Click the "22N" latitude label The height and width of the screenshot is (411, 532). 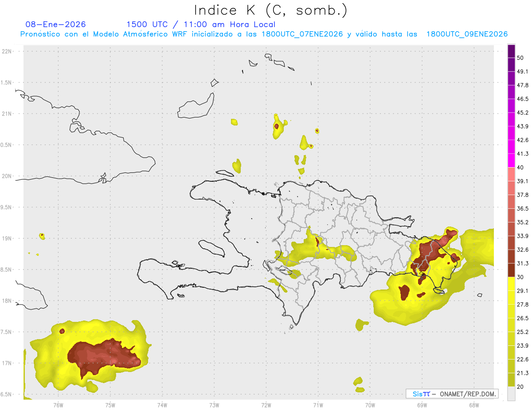pos(8,51)
